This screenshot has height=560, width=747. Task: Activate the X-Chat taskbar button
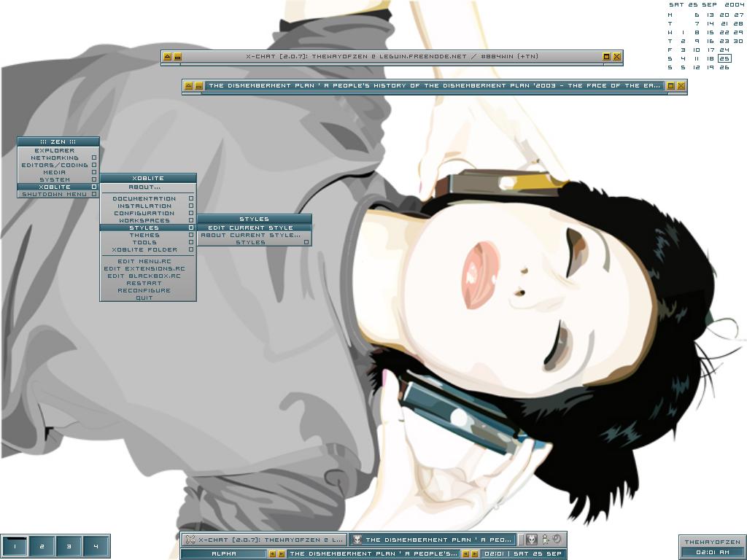coord(264,540)
